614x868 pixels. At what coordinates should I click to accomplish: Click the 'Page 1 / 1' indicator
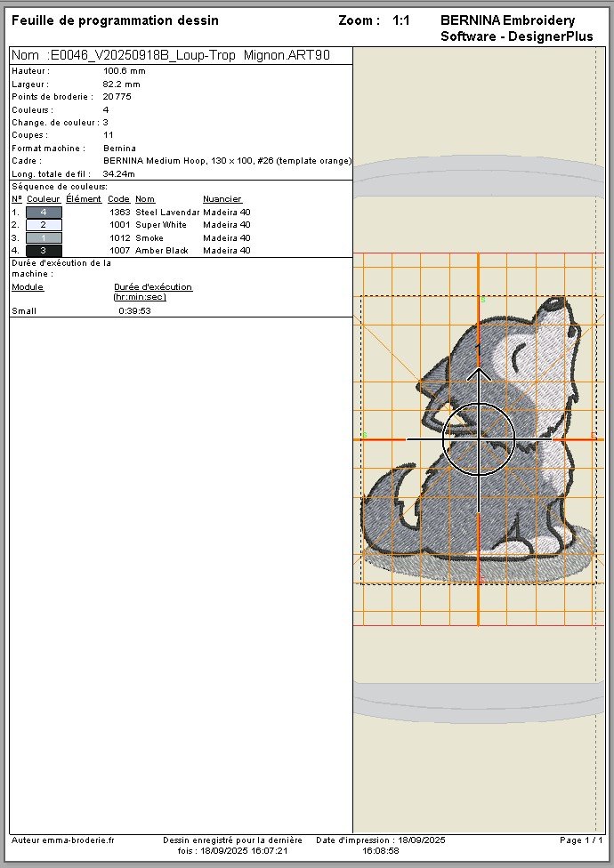pos(581,840)
